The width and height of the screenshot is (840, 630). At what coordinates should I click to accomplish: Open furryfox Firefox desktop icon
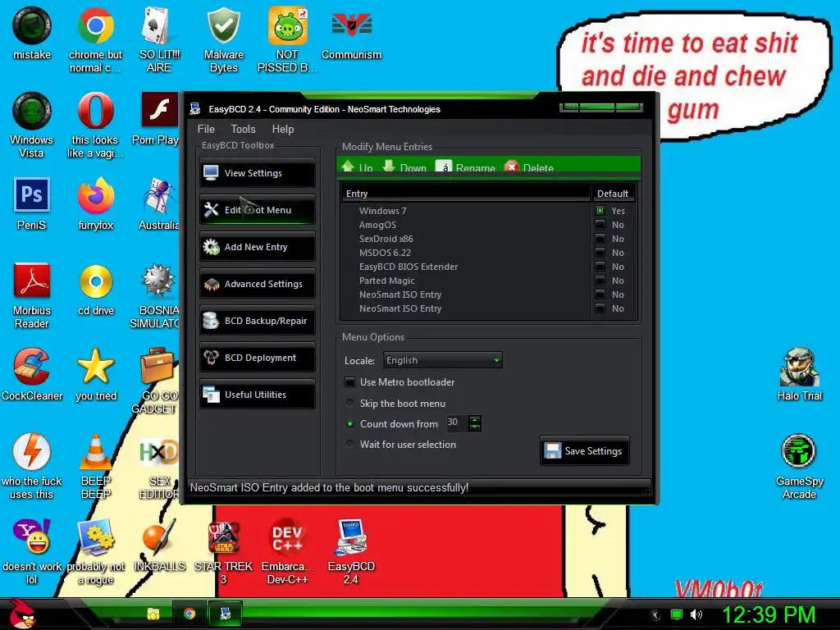[x=95, y=203]
